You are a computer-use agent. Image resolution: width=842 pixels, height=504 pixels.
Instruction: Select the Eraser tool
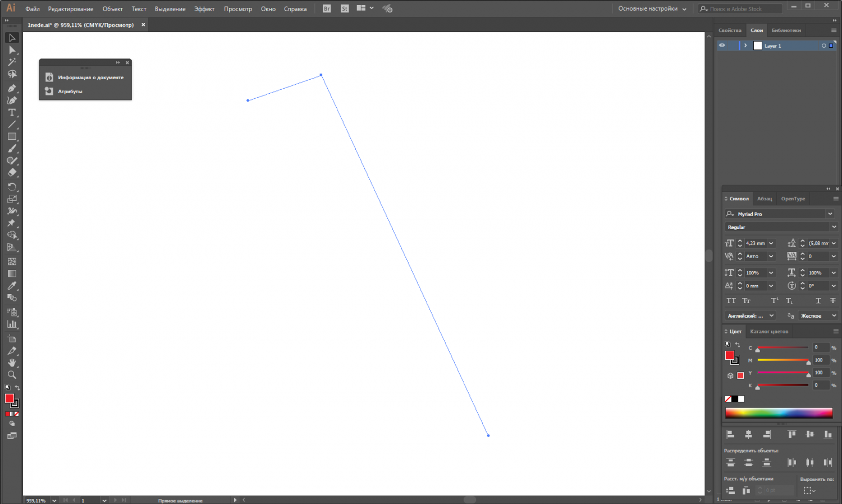[x=12, y=173]
